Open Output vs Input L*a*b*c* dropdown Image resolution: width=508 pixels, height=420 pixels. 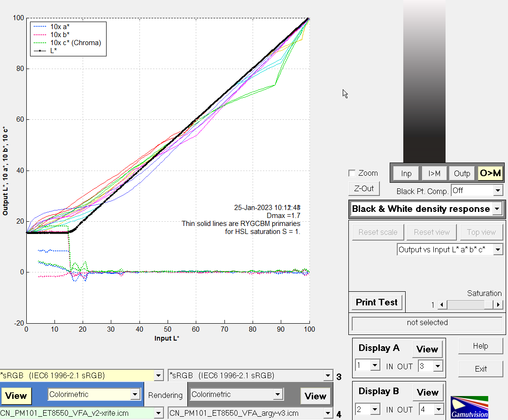498,249
